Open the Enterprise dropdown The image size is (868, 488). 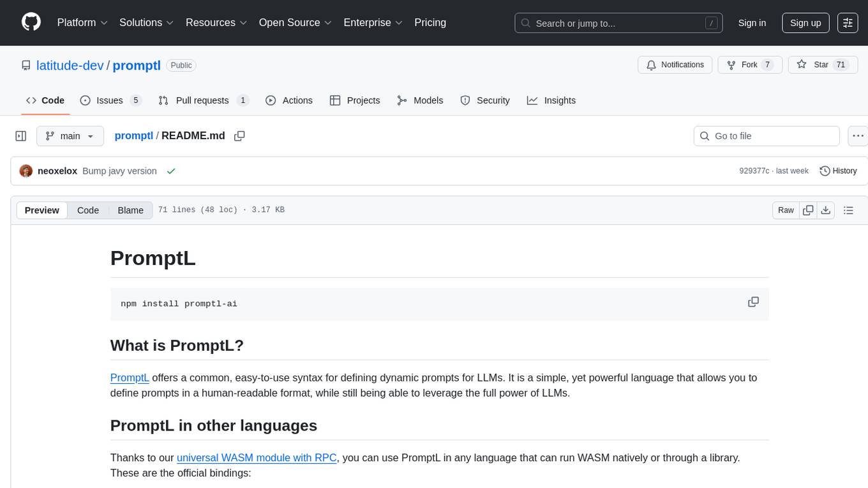373,22
